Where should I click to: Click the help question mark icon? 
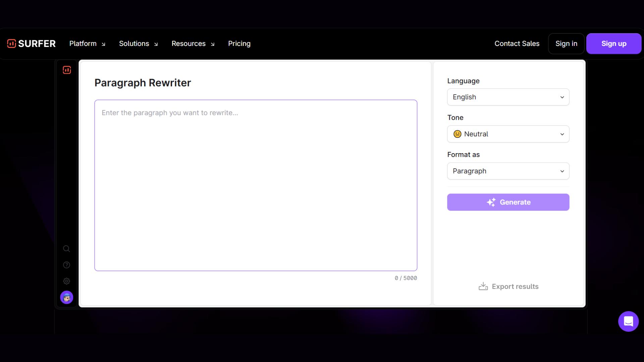click(x=66, y=265)
